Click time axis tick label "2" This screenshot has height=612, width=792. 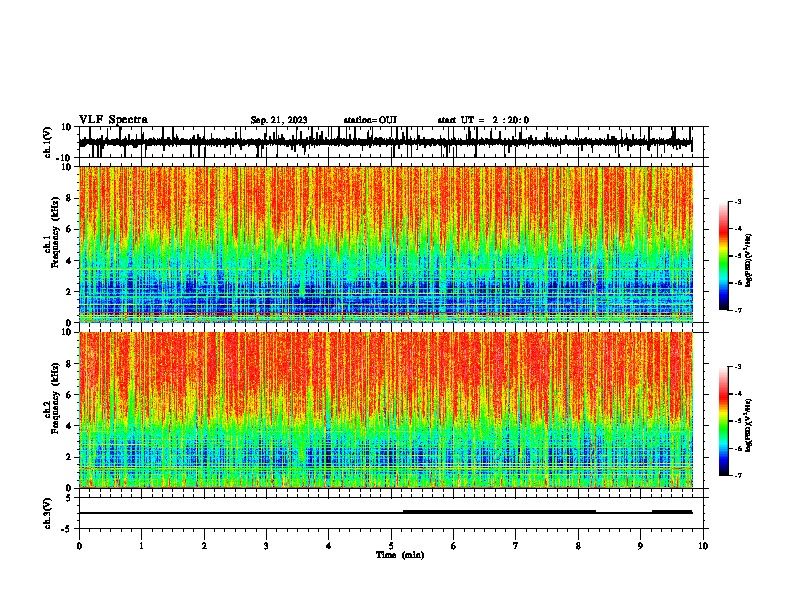pyautogui.click(x=204, y=546)
